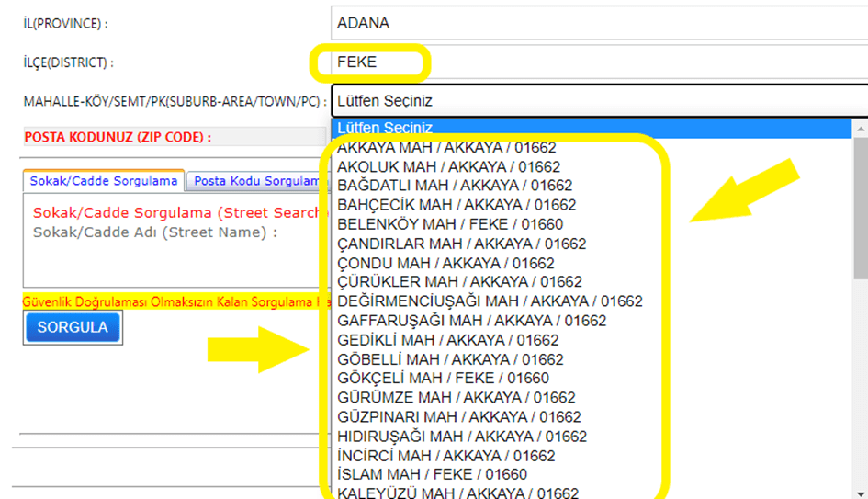Select the highlighted Lütfen Seçiniz option
The width and height of the screenshot is (868, 499).
(588, 128)
